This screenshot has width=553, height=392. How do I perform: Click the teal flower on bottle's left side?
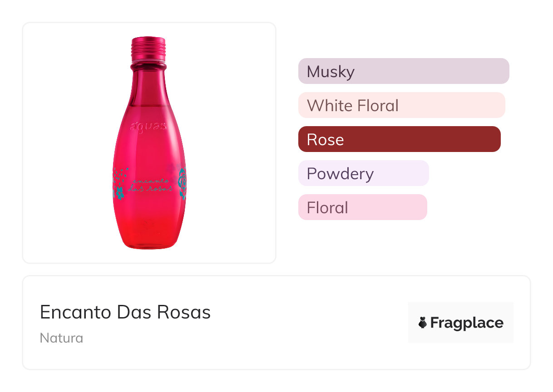pyautogui.click(x=119, y=192)
